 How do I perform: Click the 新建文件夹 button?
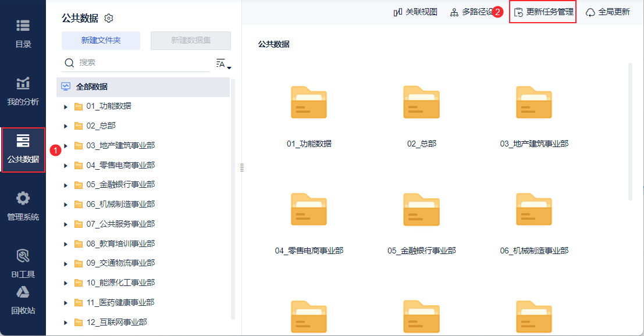pos(101,41)
